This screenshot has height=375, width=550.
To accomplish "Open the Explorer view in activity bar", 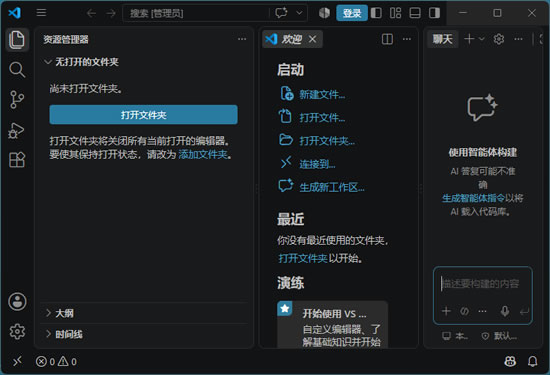I will click(x=17, y=40).
